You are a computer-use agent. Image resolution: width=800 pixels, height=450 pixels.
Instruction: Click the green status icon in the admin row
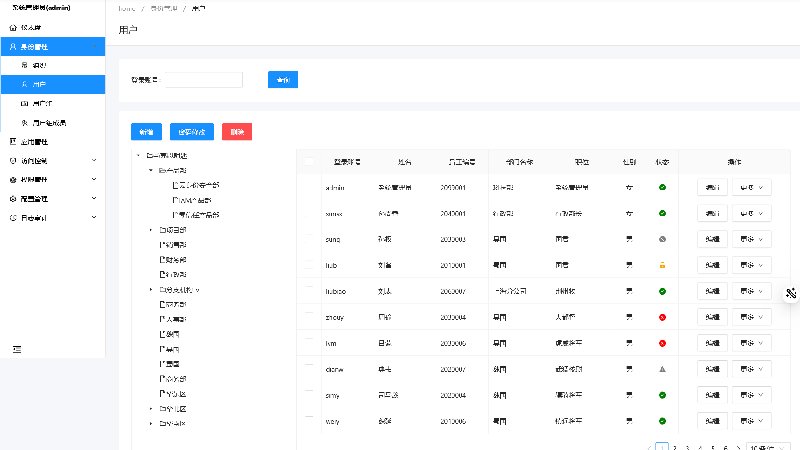662,187
